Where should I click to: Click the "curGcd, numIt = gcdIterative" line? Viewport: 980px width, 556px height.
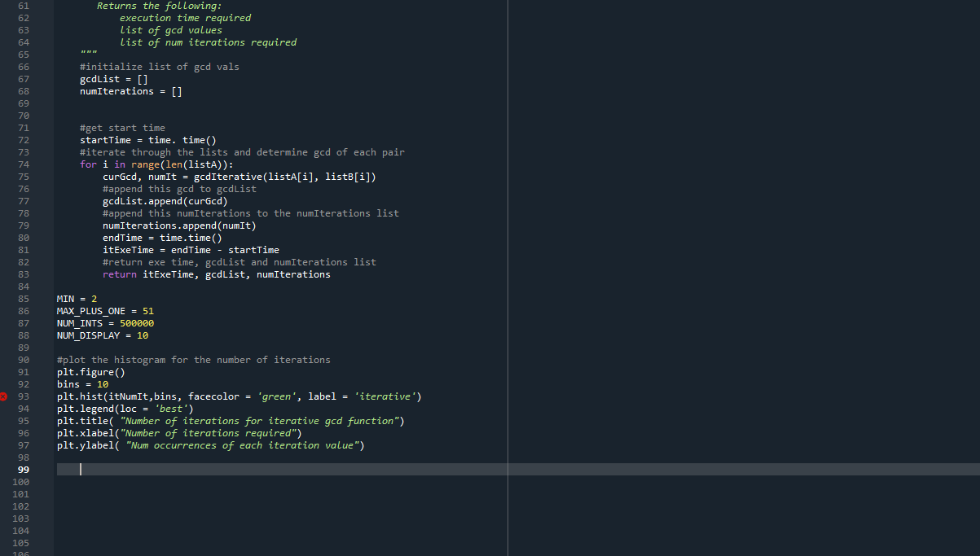240,177
